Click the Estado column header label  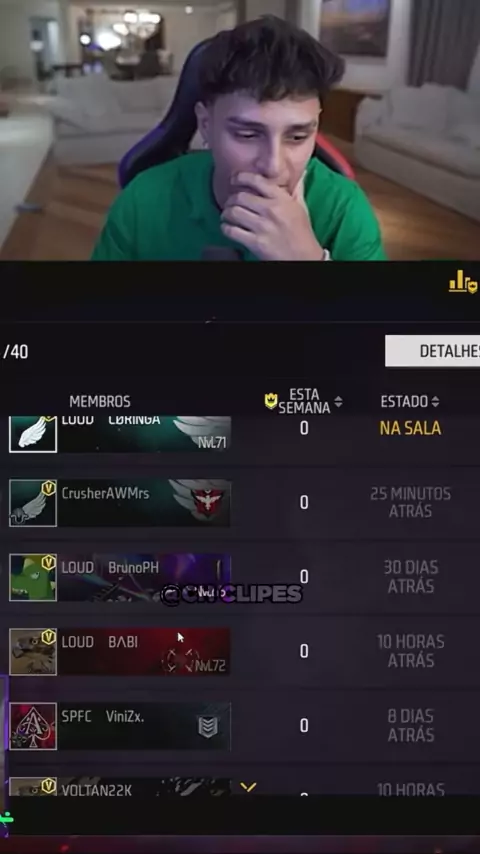pyautogui.click(x=404, y=402)
